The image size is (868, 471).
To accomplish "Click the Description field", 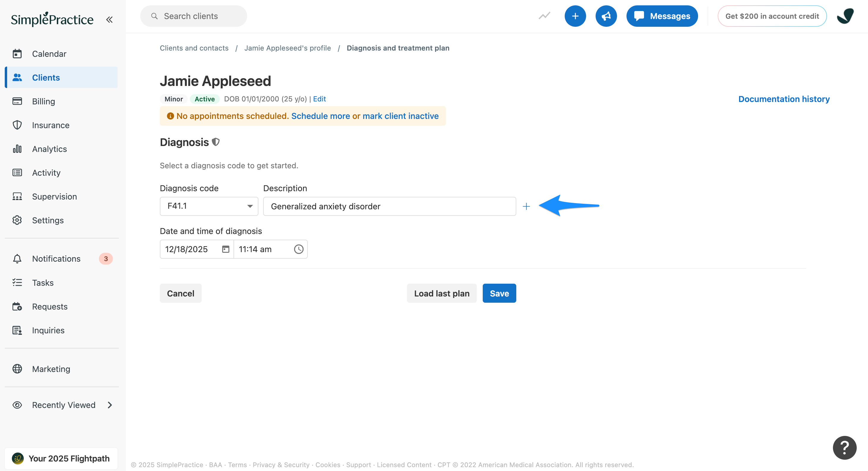I will (389, 206).
